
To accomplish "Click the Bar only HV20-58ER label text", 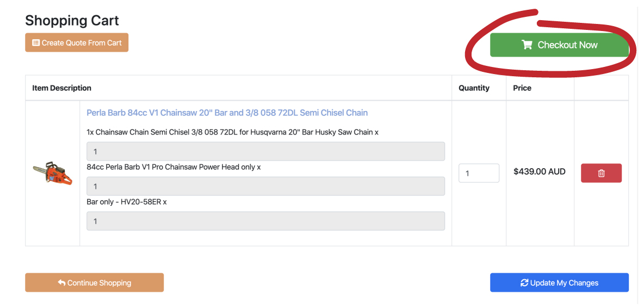I will tap(127, 202).
